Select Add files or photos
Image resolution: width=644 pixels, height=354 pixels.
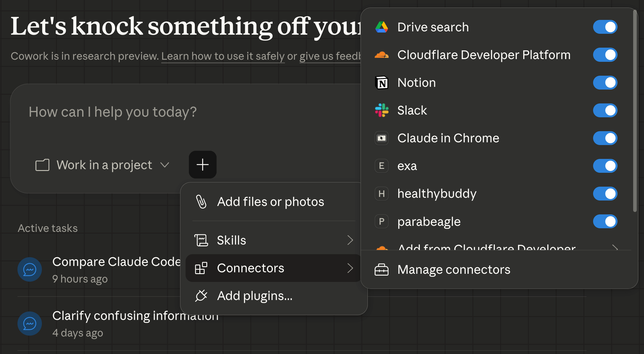(x=270, y=202)
